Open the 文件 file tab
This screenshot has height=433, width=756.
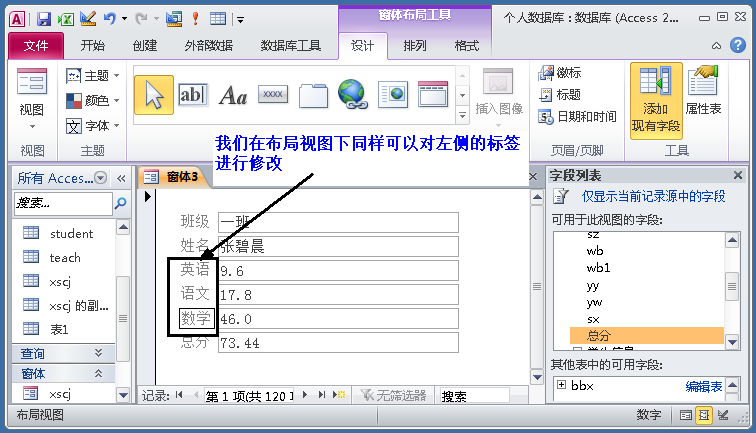[36, 45]
